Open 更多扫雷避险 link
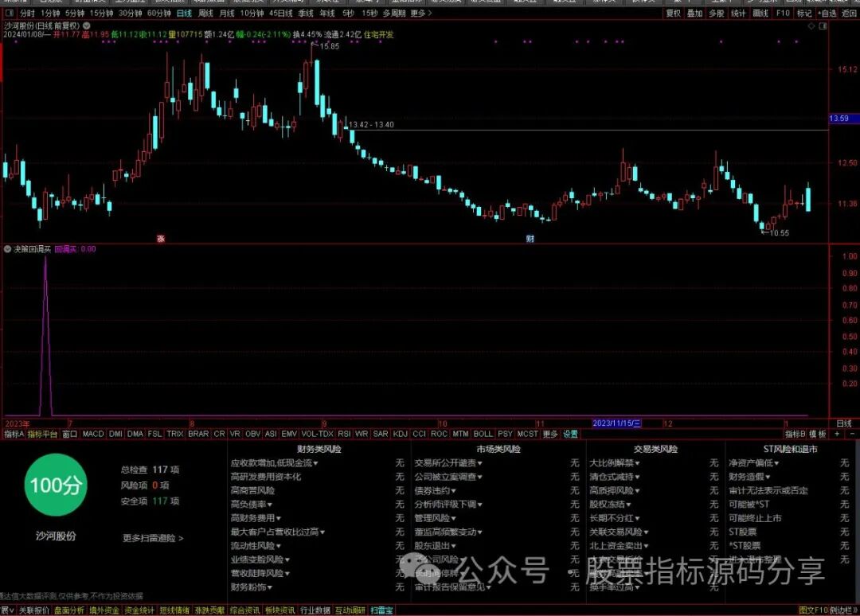860x616 pixels. coord(153,538)
